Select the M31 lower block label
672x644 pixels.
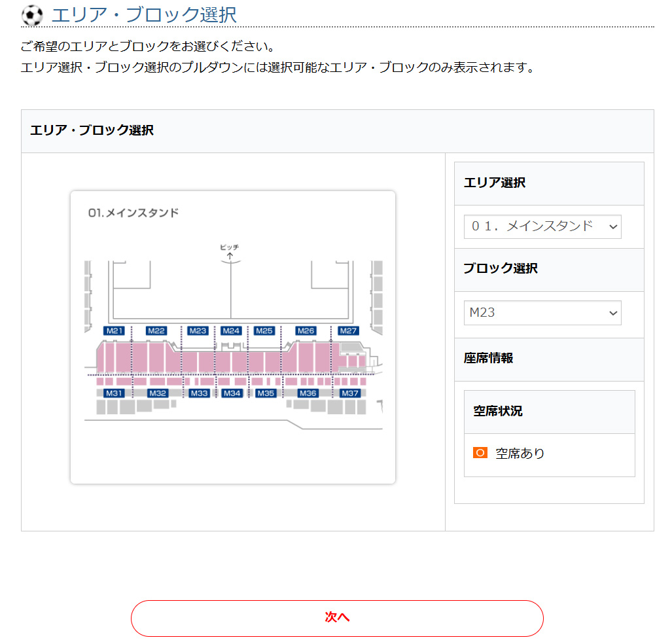115,393
